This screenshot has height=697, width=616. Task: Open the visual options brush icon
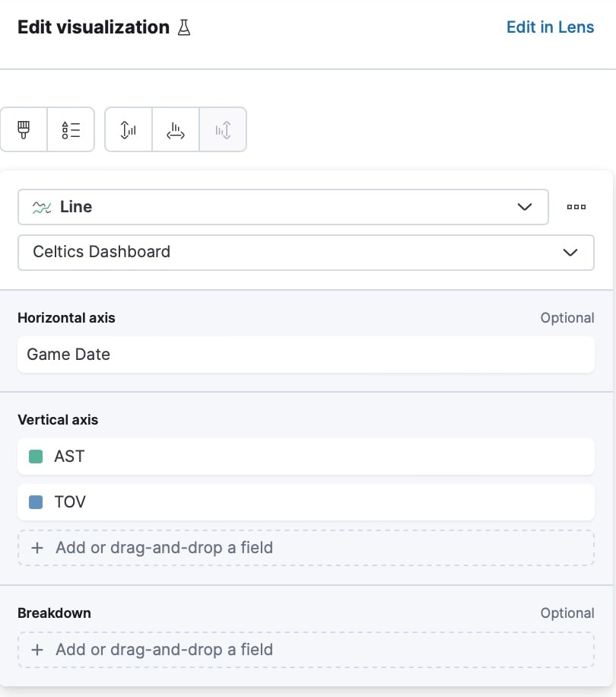pyautogui.click(x=24, y=129)
